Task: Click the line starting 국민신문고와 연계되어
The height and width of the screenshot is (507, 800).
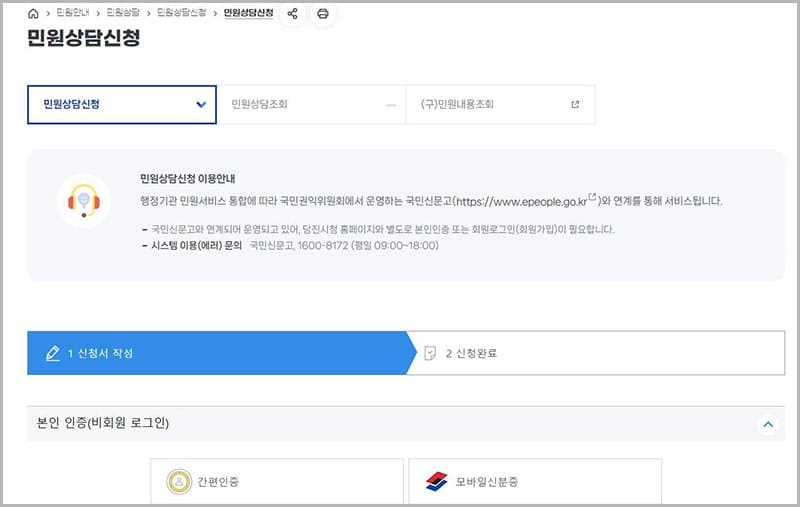Action: (383, 230)
